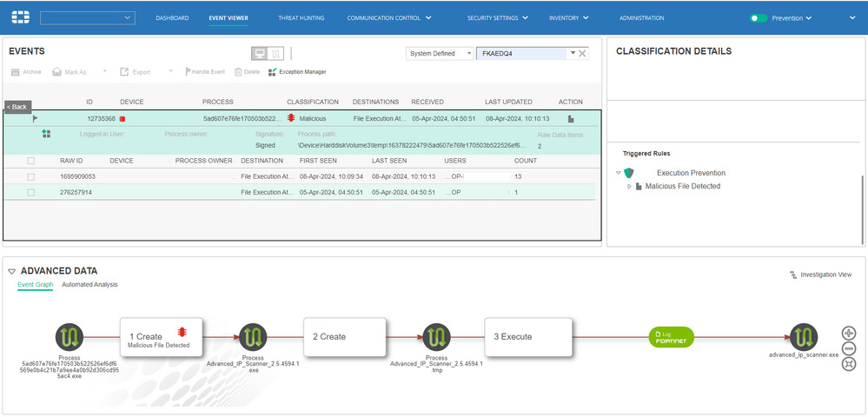Collapse the Advanced Data section
Image resolution: width=868 pixels, height=417 pixels.
coord(11,271)
